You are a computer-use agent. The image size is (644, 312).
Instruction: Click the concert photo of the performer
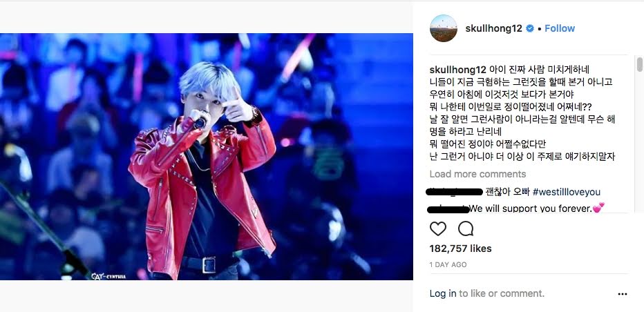(207, 157)
